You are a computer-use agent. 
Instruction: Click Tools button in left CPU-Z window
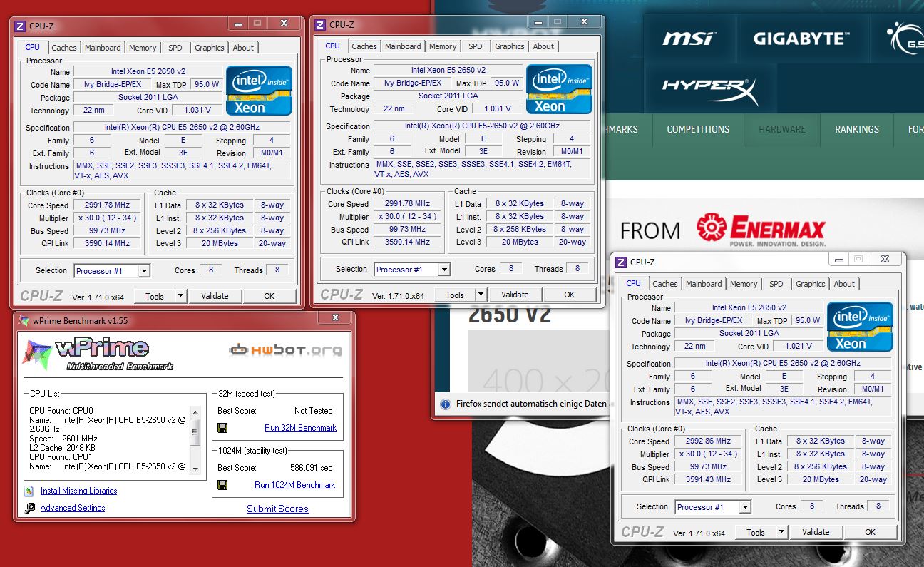155,296
